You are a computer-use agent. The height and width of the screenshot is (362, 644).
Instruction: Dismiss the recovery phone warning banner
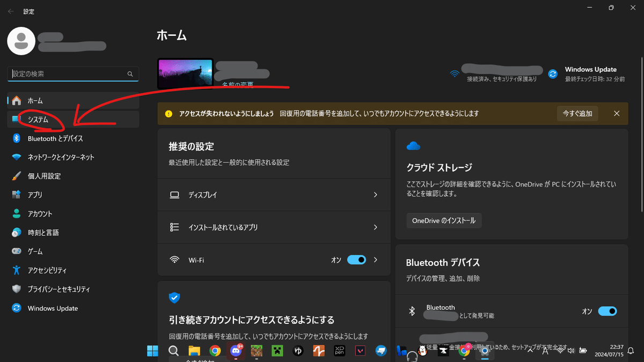pos(617,113)
